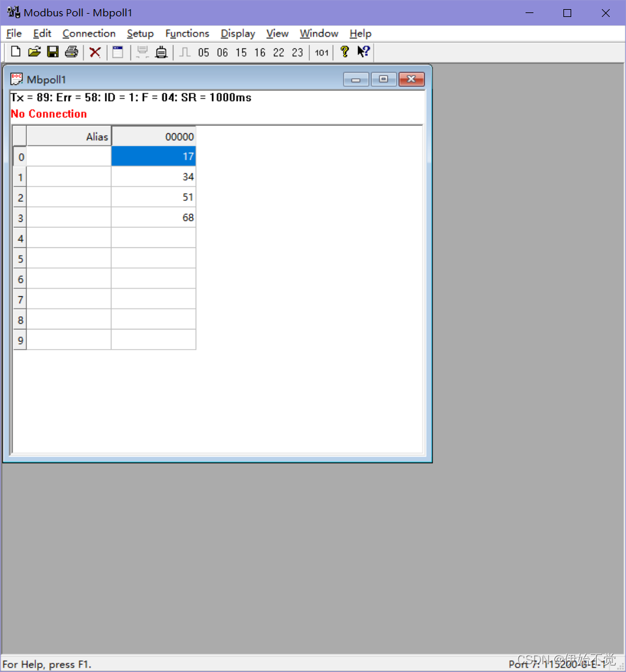The width and height of the screenshot is (626, 672).
Task: Click the pulse waveform toolbar icon
Action: (x=185, y=52)
